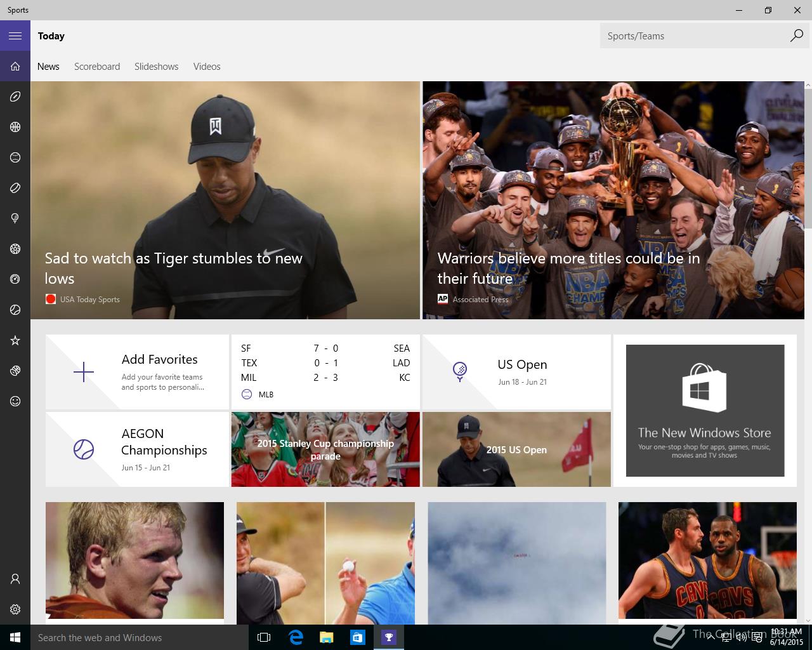812x650 pixels.
Task: Switch to the News tab
Action: [x=48, y=66]
